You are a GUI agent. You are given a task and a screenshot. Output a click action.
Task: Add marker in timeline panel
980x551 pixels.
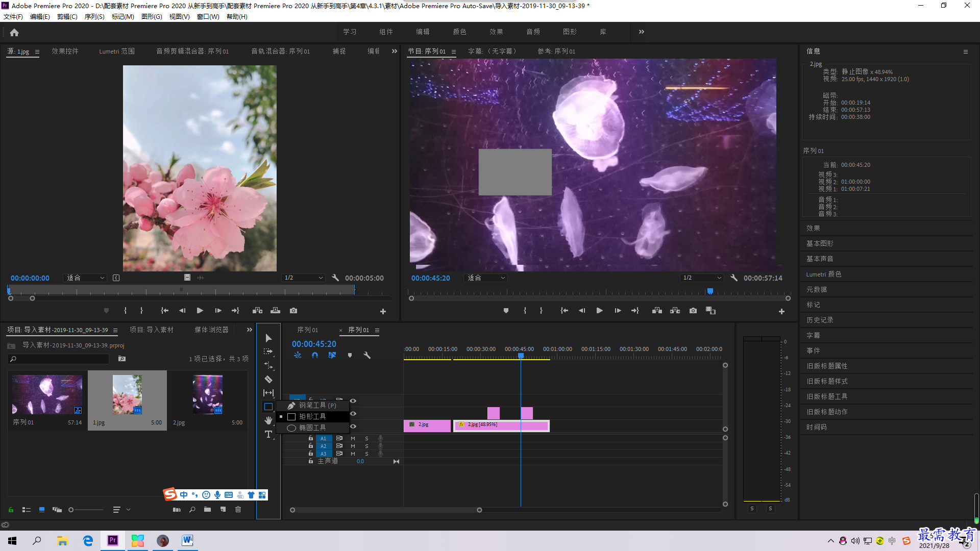point(350,355)
